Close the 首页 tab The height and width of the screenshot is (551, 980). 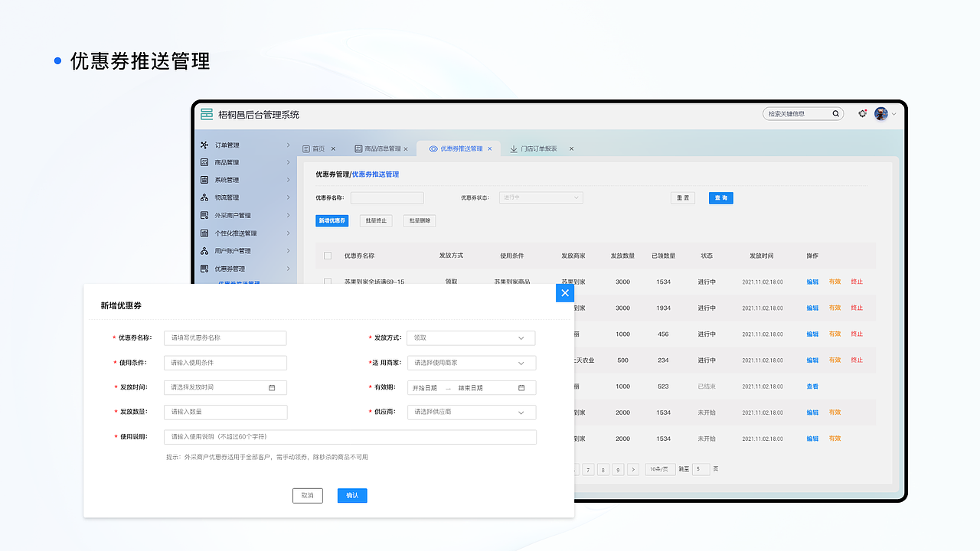pos(333,148)
